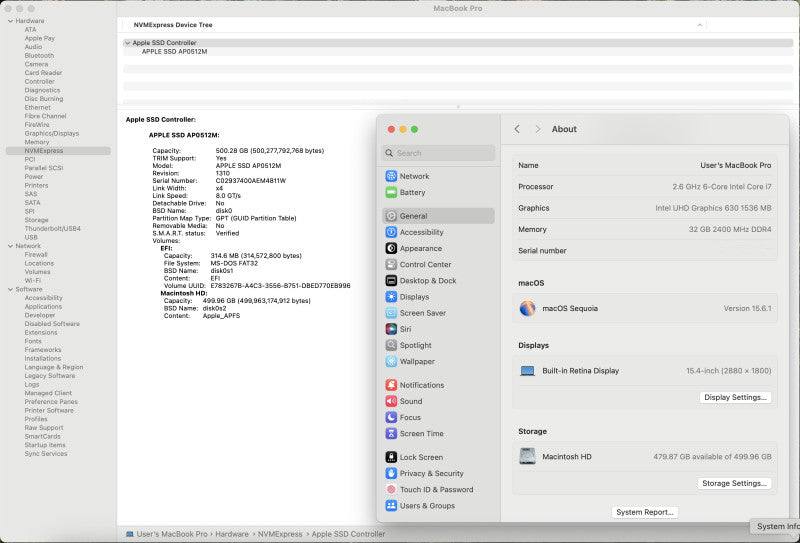This screenshot has width=800, height=543.
Task: Select Extensions under Software
Action: [41, 332]
